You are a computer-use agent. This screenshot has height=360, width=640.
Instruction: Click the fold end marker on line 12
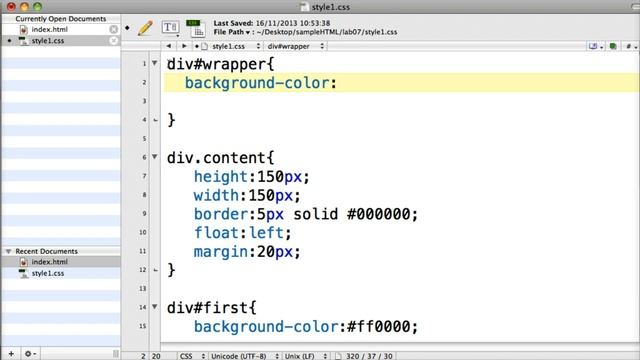point(156,270)
